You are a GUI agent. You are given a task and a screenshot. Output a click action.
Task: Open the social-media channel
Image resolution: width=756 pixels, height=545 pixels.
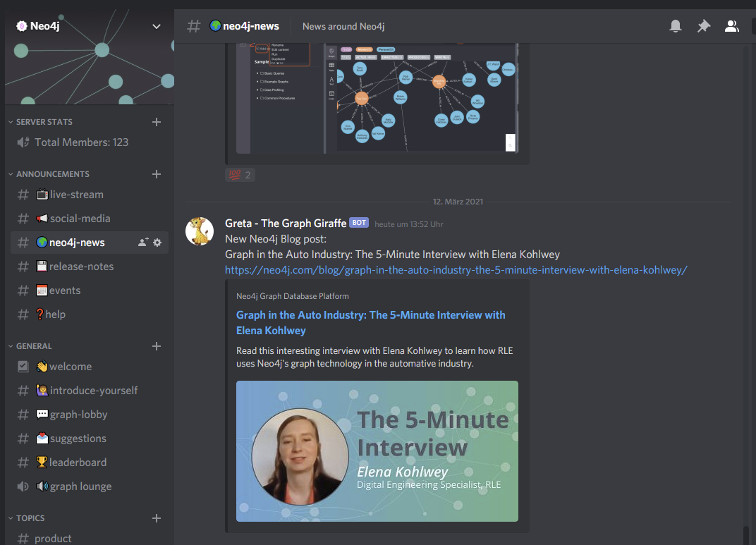[90, 219]
